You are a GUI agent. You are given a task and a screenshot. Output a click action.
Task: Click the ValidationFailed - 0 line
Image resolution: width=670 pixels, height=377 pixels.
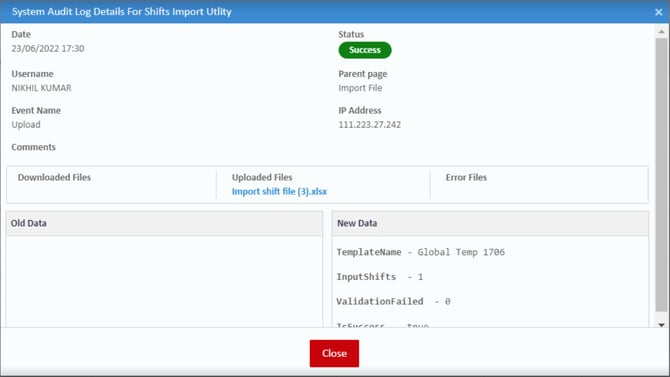[x=393, y=301]
